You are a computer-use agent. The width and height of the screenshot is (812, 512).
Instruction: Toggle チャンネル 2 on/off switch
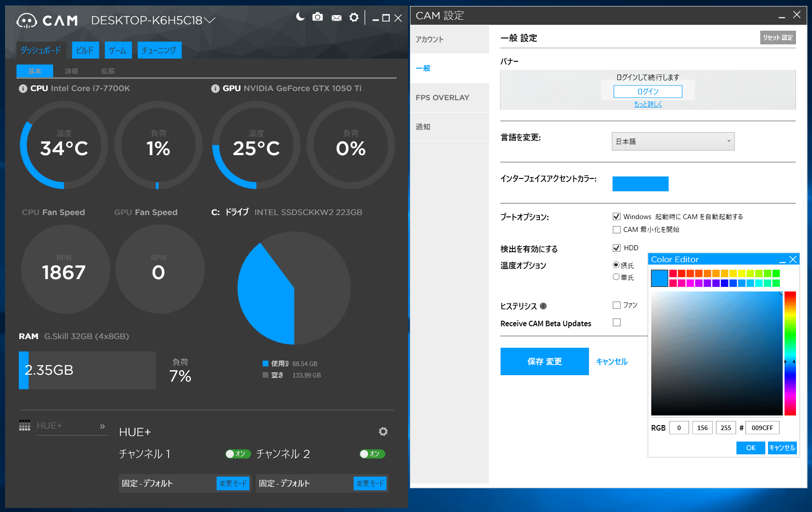[x=372, y=454]
